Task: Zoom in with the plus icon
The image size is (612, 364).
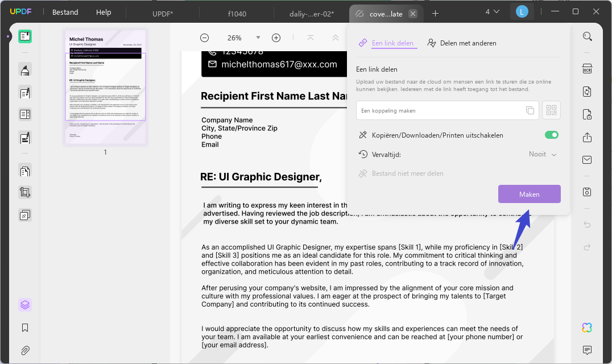Action: [x=276, y=38]
